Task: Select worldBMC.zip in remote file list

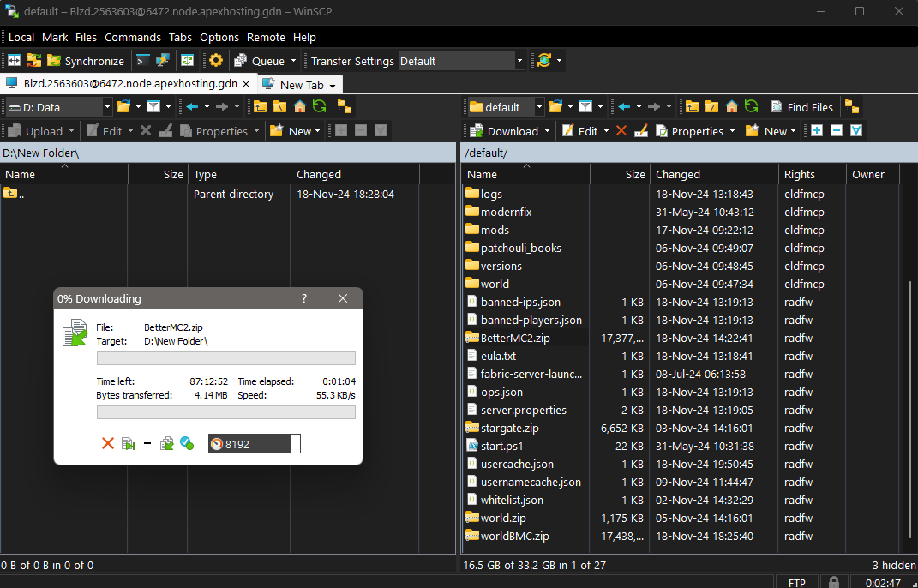Action: click(514, 536)
